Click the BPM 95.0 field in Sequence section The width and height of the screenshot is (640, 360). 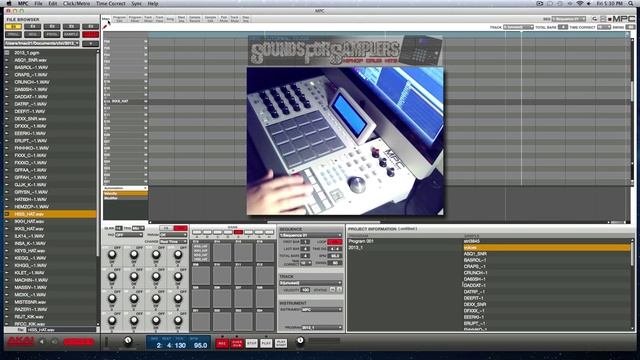[x=335, y=256]
